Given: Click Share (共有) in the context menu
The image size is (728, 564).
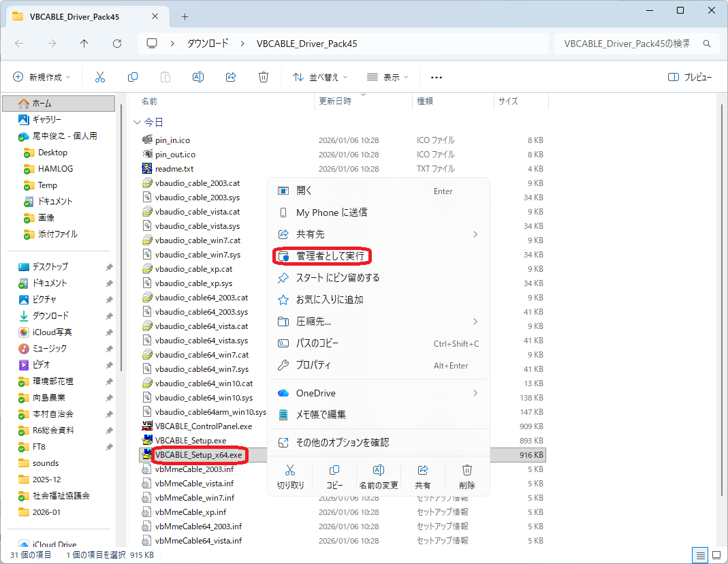Looking at the screenshot, I should [x=422, y=477].
